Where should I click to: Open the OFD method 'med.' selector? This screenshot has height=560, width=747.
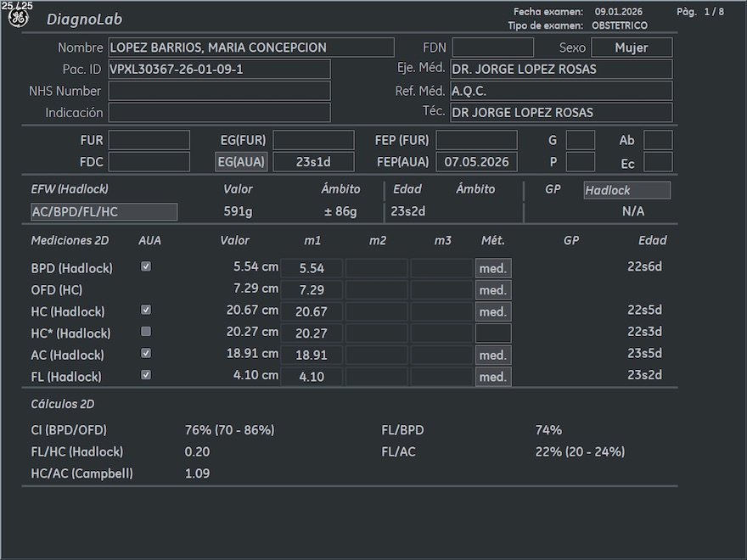coord(493,290)
